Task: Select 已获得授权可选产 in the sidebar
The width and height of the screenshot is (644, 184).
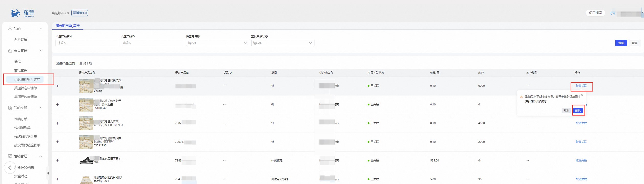Action: coord(27,79)
